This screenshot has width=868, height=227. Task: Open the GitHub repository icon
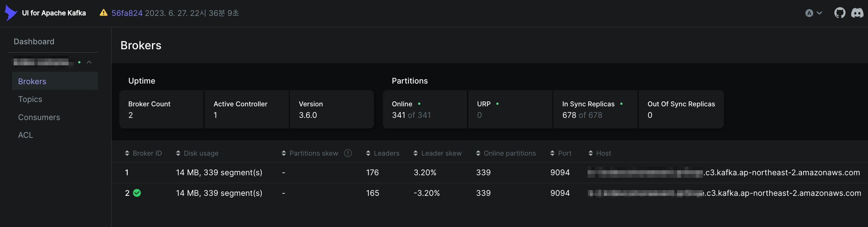click(x=839, y=13)
